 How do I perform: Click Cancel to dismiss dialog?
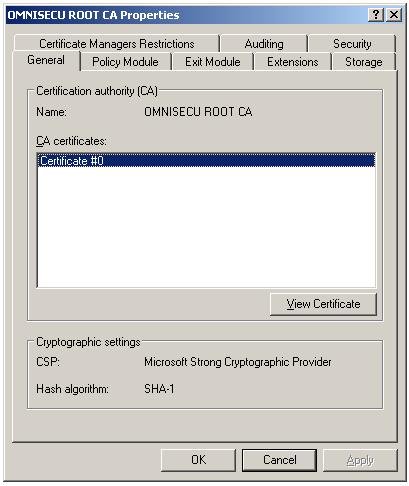click(x=279, y=460)
